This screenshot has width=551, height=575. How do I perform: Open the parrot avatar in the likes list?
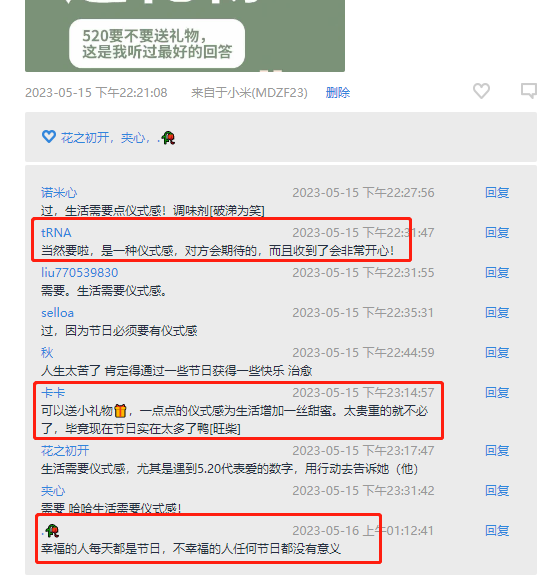168,138
